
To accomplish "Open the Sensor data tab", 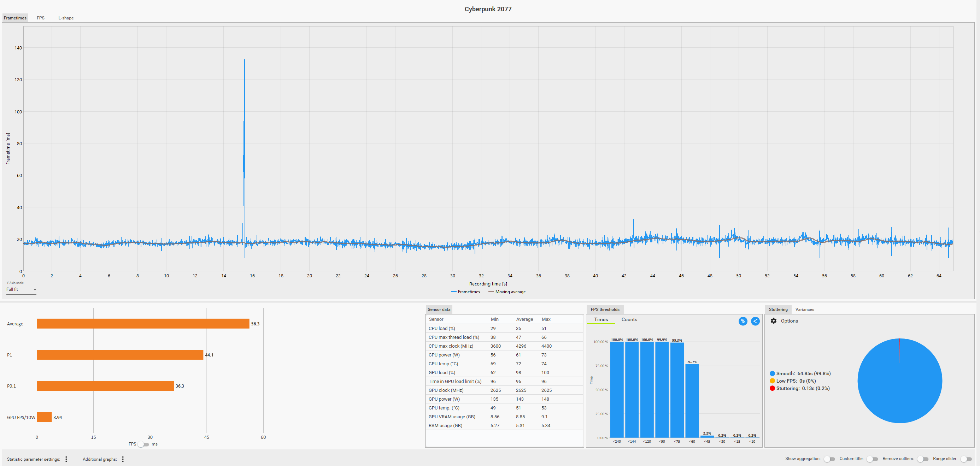I will coord(439,309).
